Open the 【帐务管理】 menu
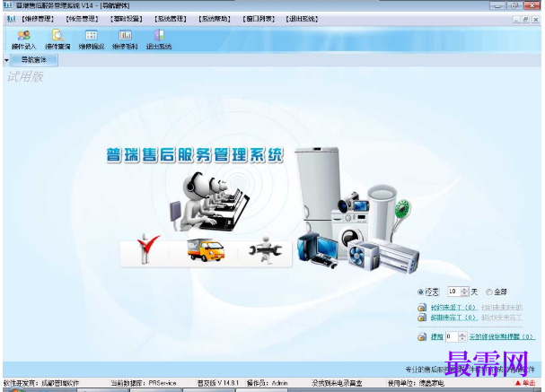This screenshot has height=392, width=545. coord(82,19)
